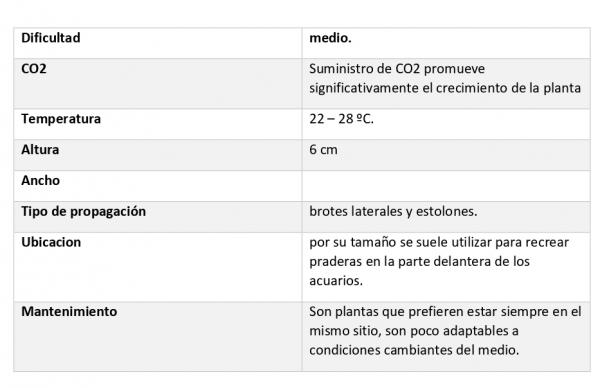Click the Mantenimiento row label
Screen dimensions: 600x388
[x=69, y=312]
